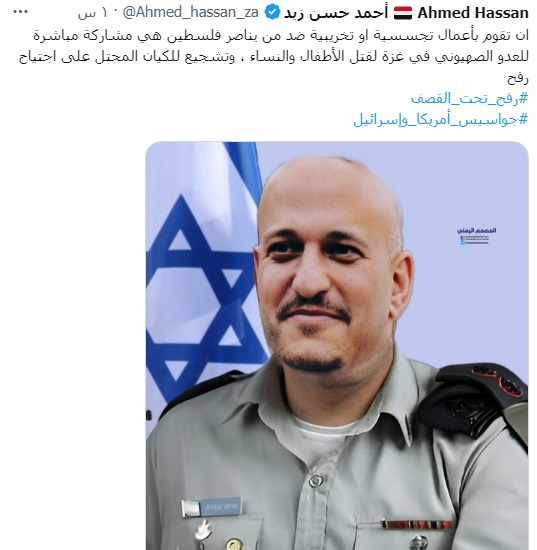Image resolution: width=537 pixels, height=550 pixels.
Task: Click the second line mentioning غزة
Action: (274, 57)
